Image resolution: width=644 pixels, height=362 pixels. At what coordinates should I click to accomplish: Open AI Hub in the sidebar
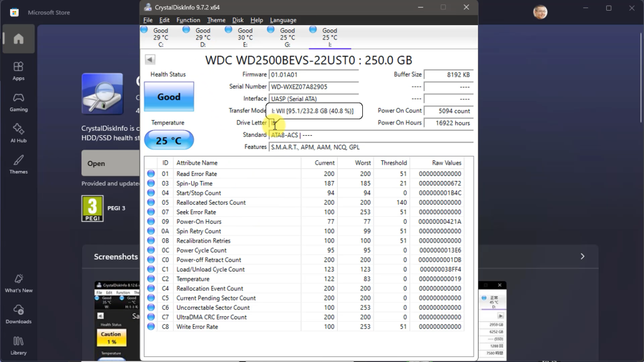[x=18, y=131]
